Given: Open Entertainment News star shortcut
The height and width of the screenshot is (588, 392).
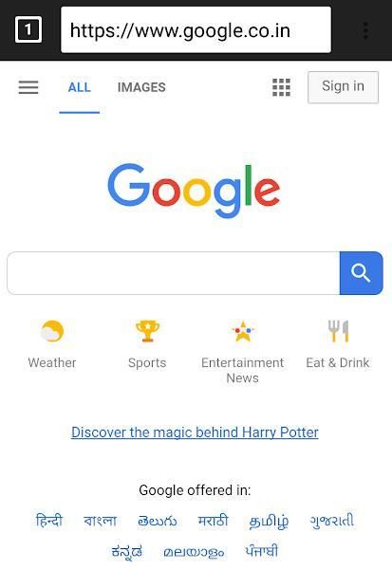Looking at the screenshot, I should [x=243, y=331].
